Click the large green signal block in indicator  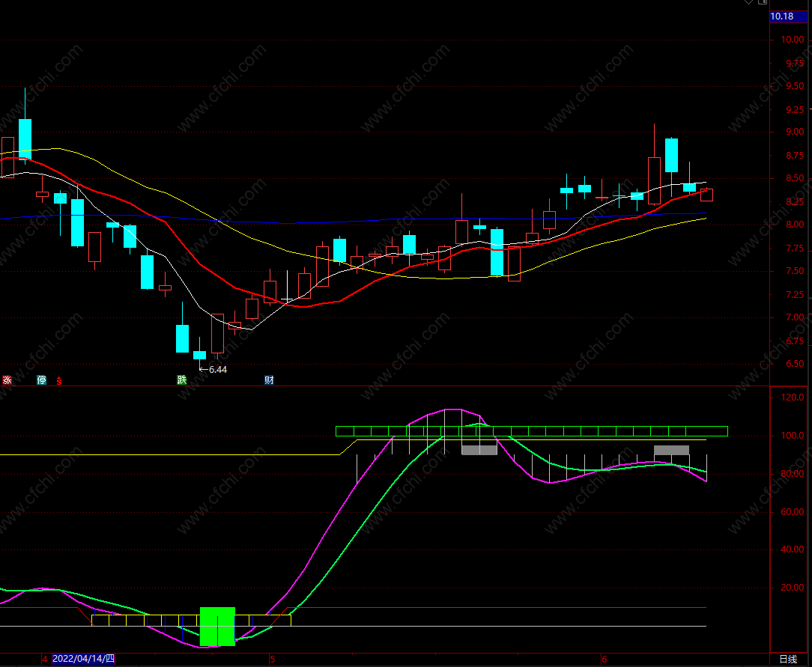pos(217,627)
